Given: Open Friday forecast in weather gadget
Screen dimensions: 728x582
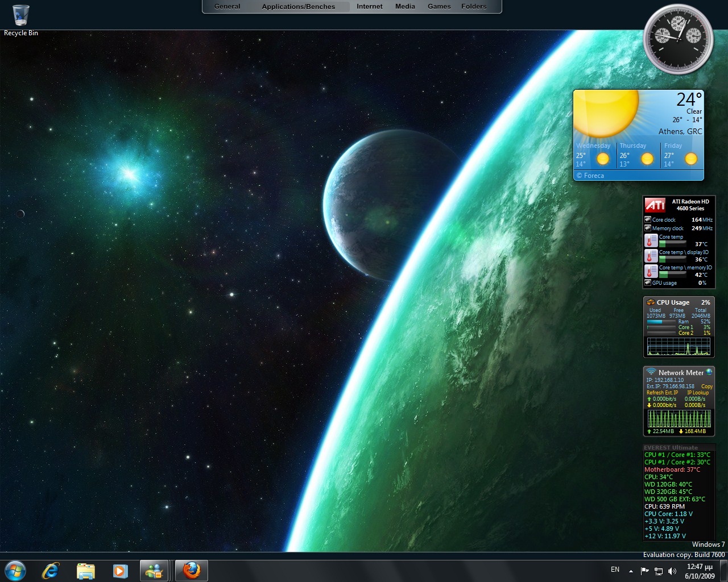Looking at the screenshot, I should [x=682, y=155].
